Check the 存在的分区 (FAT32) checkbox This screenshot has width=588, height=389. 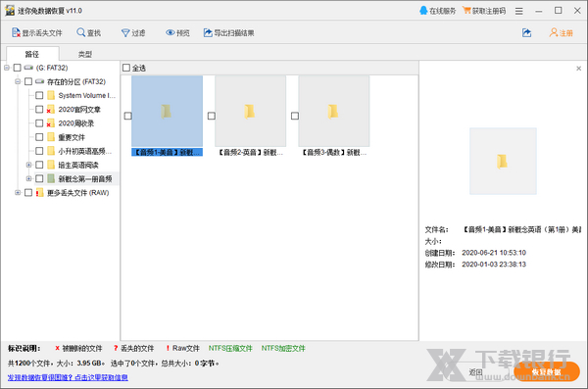28,81
